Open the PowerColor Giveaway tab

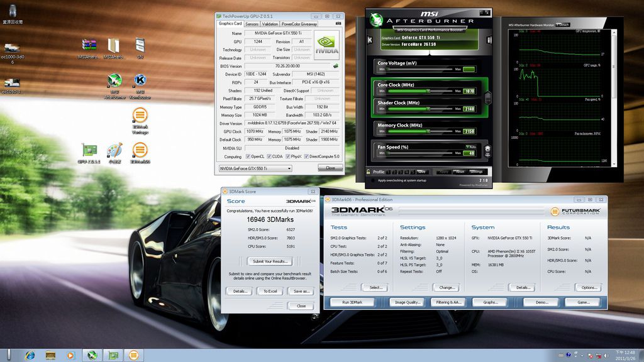(x=299, y=24)
